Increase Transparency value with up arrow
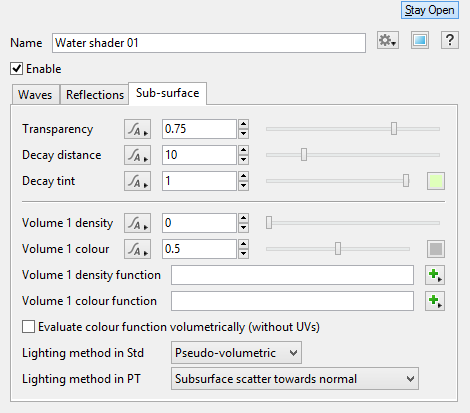The height and width of the screenshot is (413, 470). pyautogui.click(x=244, y=124)
